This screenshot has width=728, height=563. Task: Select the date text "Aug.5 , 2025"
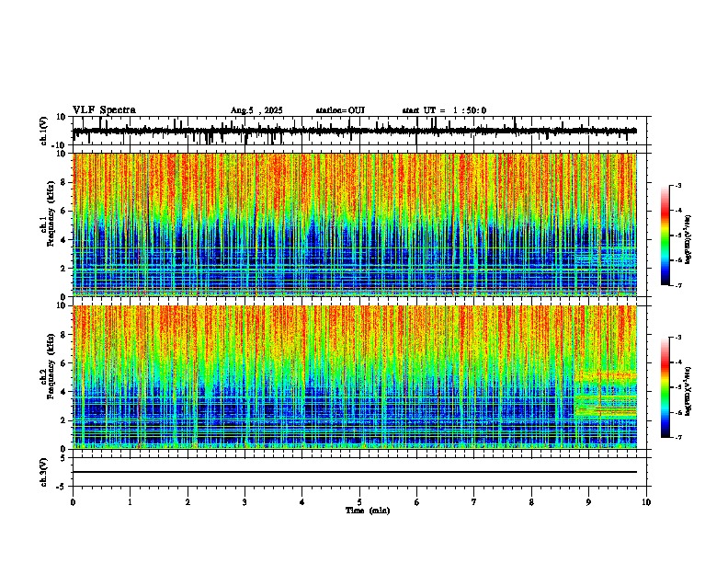256,110
